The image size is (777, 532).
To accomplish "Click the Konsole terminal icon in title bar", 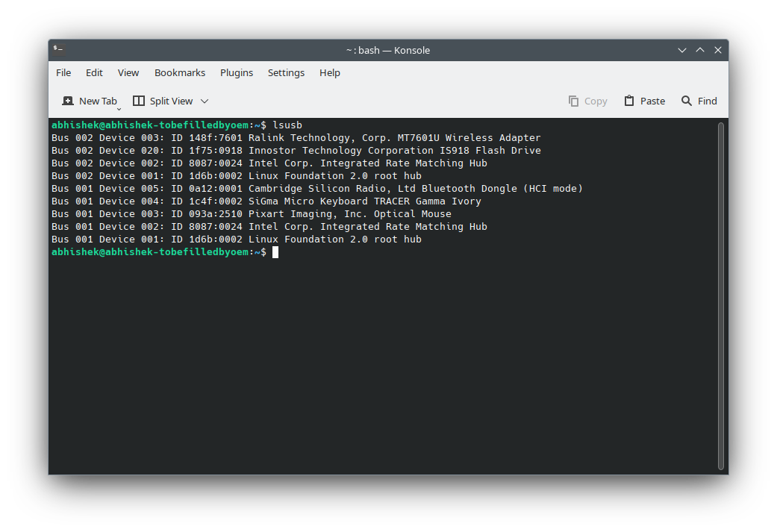I will pyautogui.click(x=58, y=49).
